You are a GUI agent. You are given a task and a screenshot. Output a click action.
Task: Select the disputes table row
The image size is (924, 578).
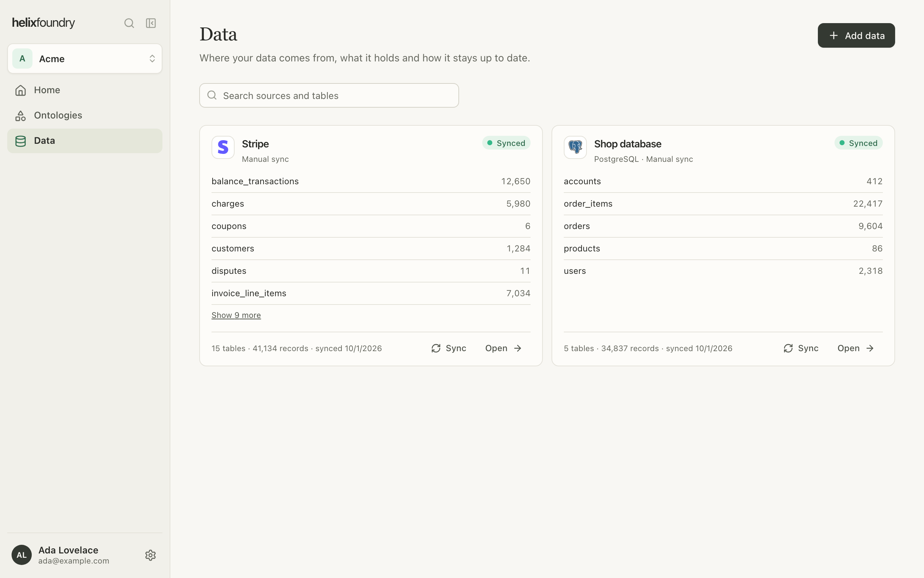(x=371, y=271)
